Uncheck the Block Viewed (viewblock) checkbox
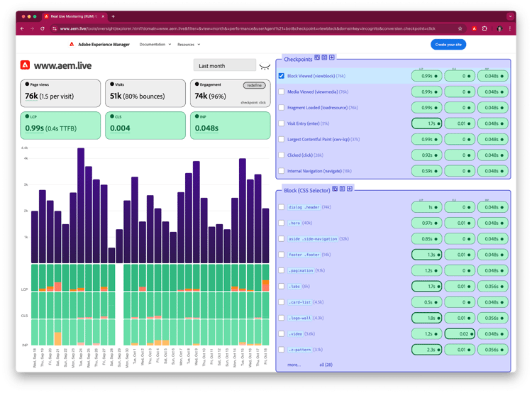 [x=282, y=76]
